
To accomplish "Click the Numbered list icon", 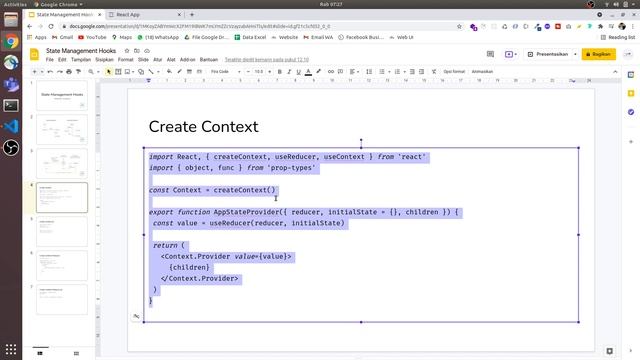I will pyautogui.click(x=397, y=72).
